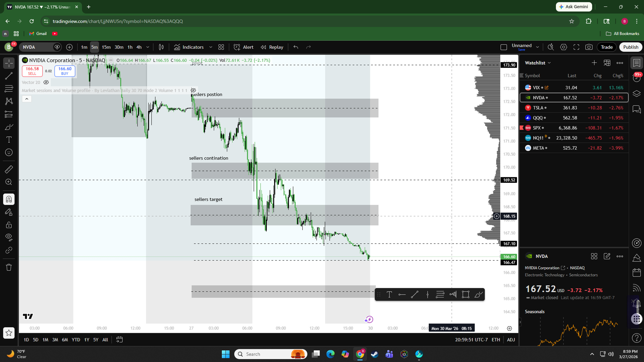644x362 pixels.
Task: Open quick search icon in top bar
Action: [551, 47]
